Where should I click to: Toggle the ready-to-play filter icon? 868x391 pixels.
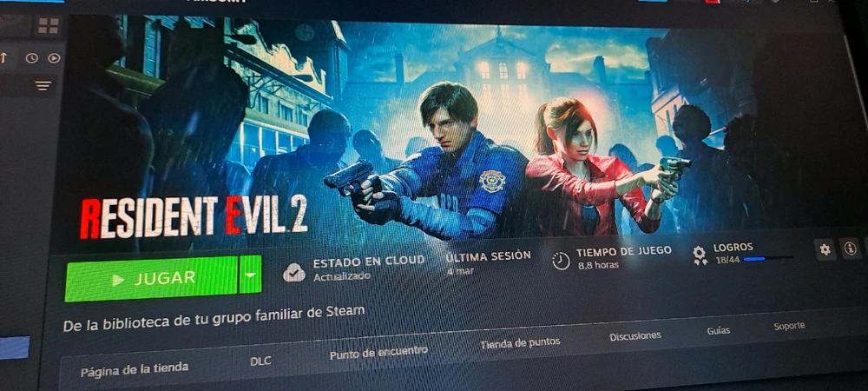(54, 57)
